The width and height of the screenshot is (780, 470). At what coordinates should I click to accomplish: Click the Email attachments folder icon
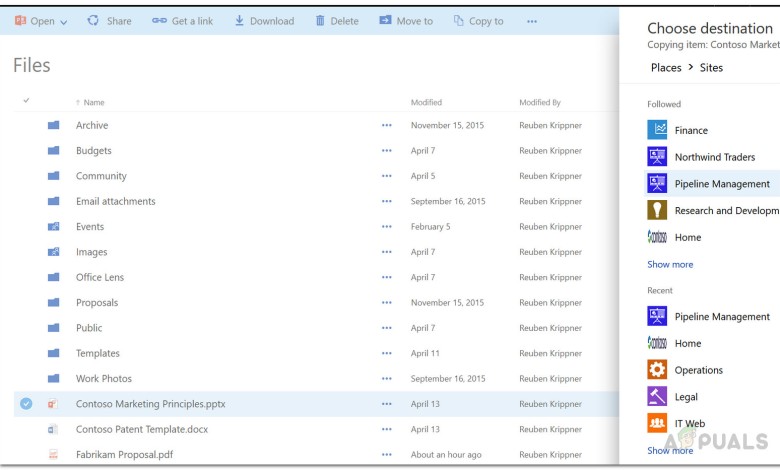click(53, 201)
